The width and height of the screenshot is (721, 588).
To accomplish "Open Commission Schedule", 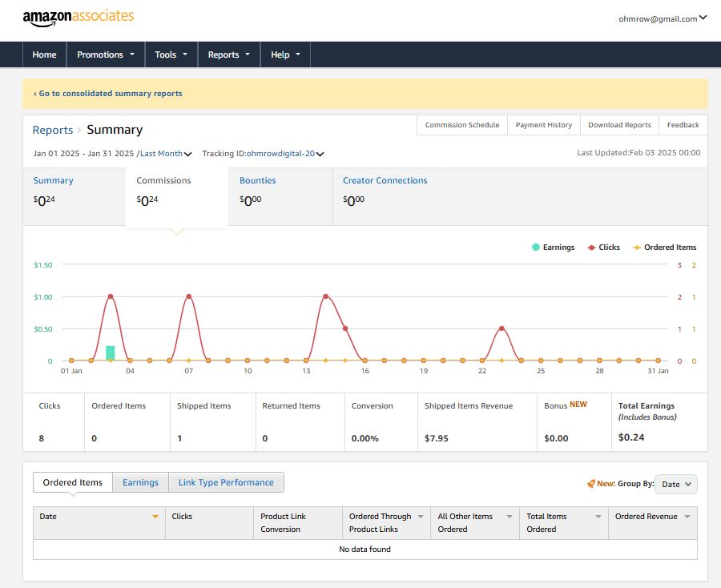I will click(461, 125).
